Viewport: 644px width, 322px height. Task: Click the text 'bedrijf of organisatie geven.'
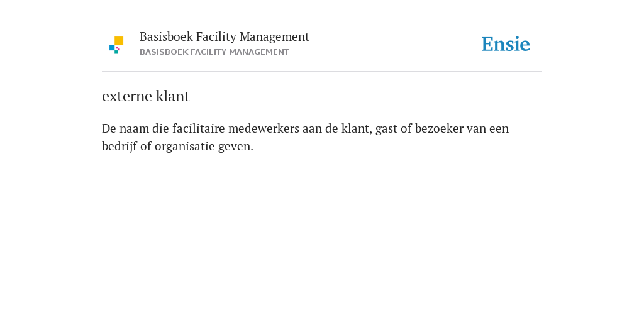177,147
